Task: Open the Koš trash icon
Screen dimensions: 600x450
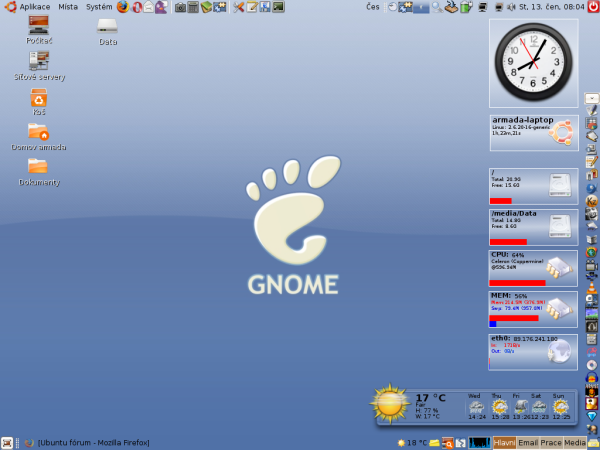Action: 39,101
